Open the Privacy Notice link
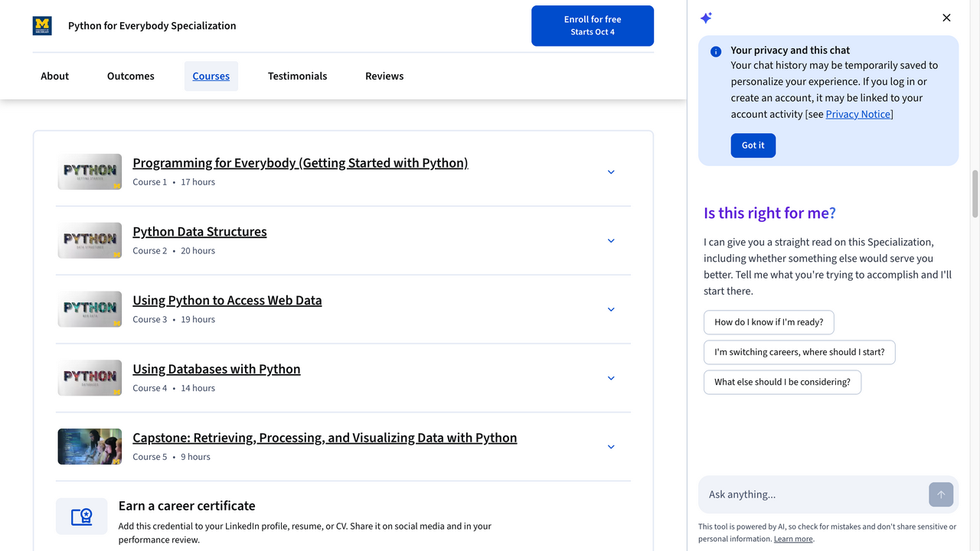980x551 pixels. (x=858, y=114)
